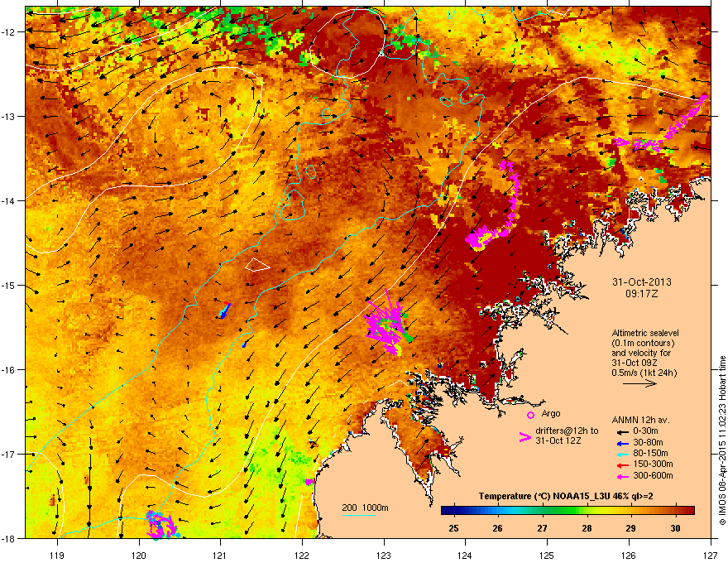Click the latitude axis label '-14'

9,201
